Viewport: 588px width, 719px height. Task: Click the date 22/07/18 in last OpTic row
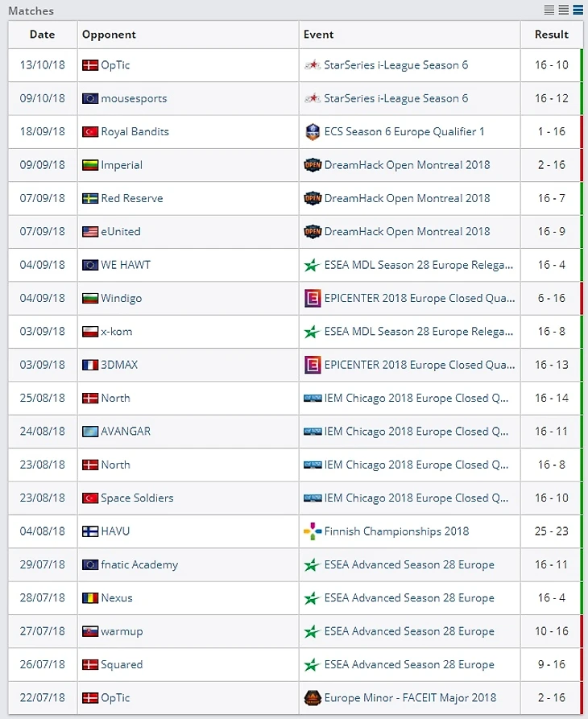tap(42, 698)
